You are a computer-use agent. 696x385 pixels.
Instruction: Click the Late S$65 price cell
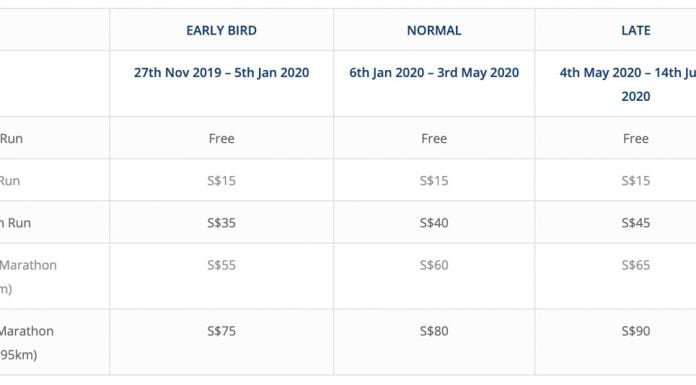pos(636,265)
